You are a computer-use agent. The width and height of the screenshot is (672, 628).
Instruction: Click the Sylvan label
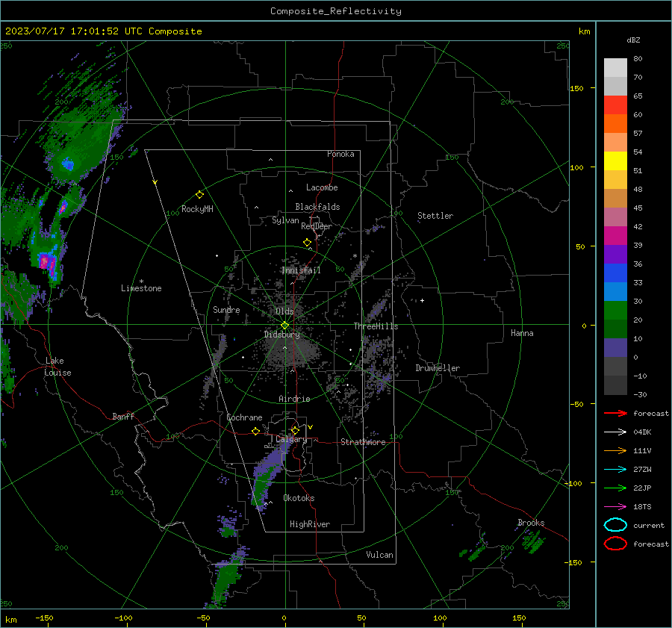pos(285,220)
